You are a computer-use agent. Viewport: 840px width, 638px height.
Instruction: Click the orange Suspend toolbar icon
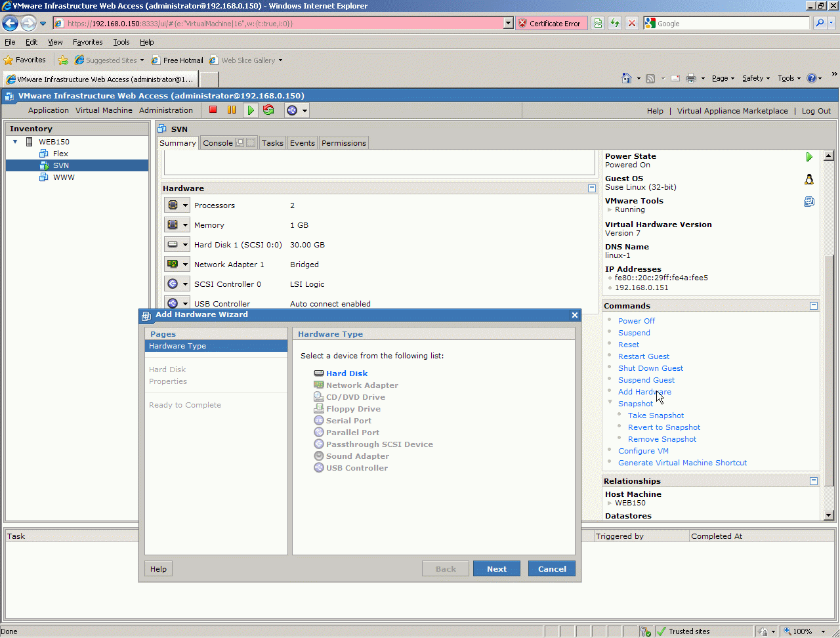(x=232, y=110)
